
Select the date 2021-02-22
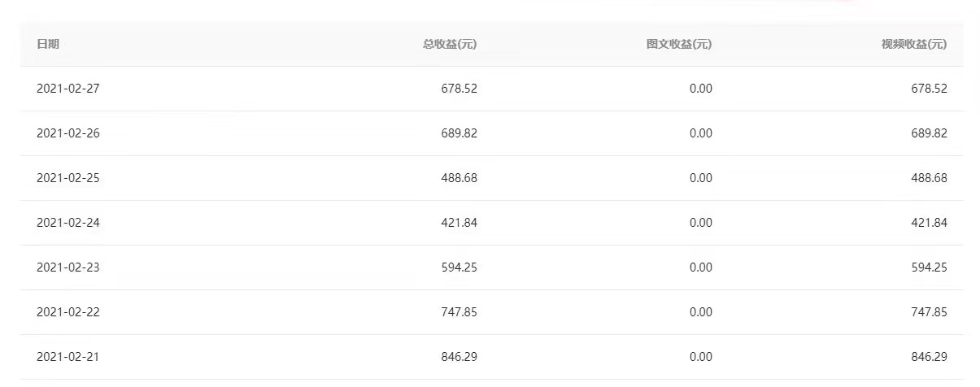point(68,312)
